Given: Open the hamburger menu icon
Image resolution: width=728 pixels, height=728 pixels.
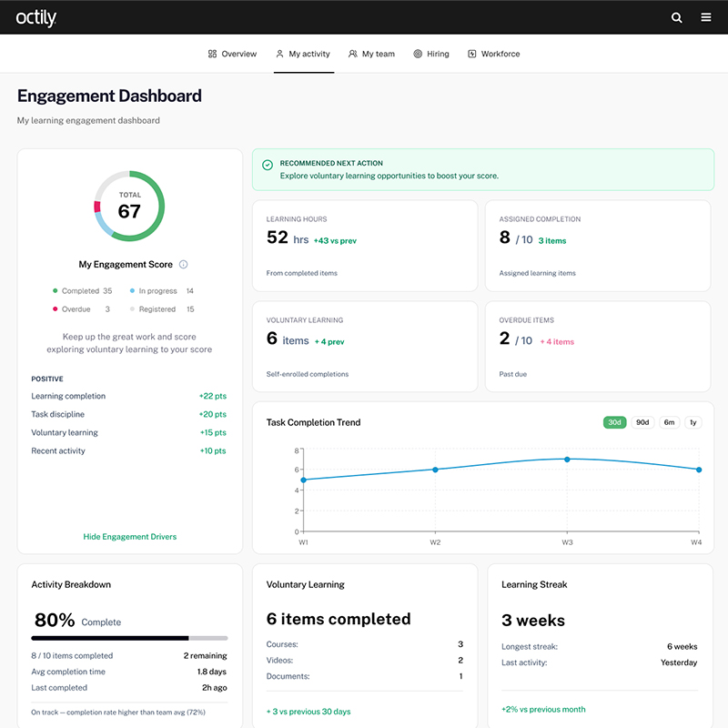Looking at the screenshot, I should pyautogui.click(x=706, y=17).
